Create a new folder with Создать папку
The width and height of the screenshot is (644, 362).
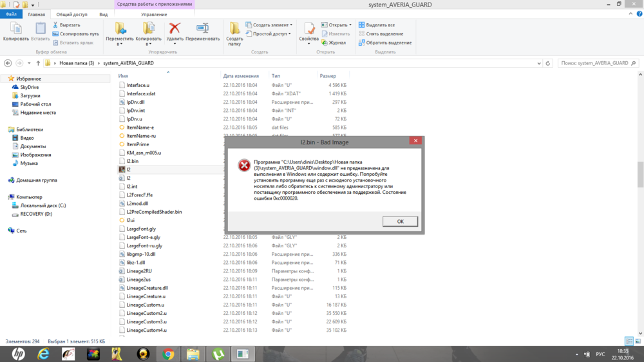click(x=234, y=31)
